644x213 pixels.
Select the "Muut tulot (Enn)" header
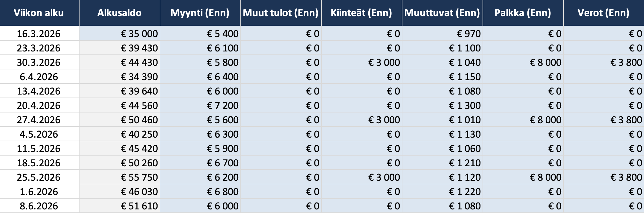pyautogui.click(x=281, y=13)
